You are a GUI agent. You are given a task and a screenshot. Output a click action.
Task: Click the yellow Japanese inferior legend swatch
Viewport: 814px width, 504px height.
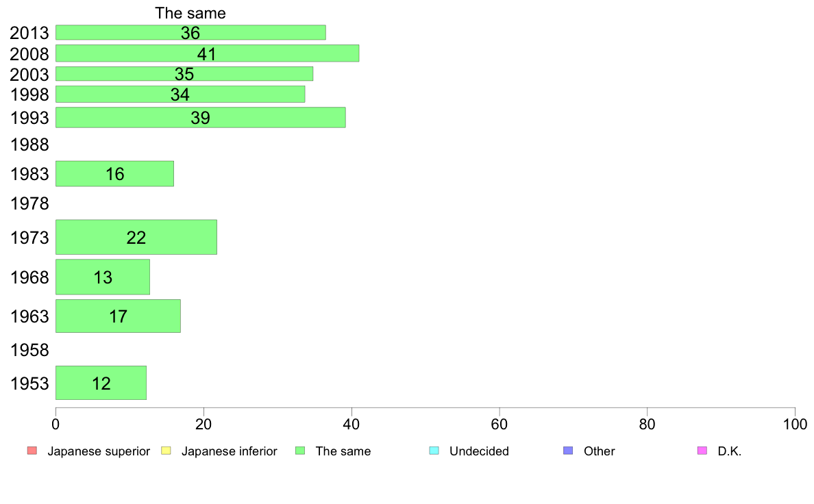point(166,451)
